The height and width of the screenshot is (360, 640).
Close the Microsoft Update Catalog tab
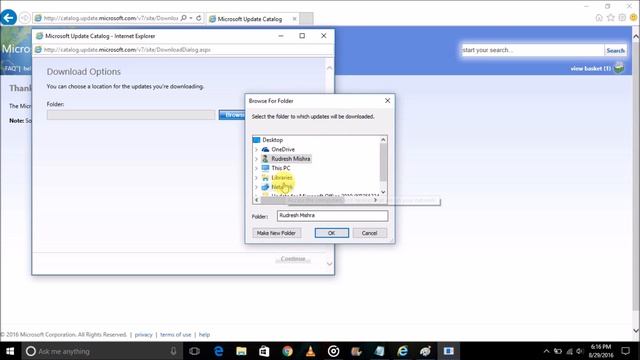pyautogui.click(x=294, y=19)
